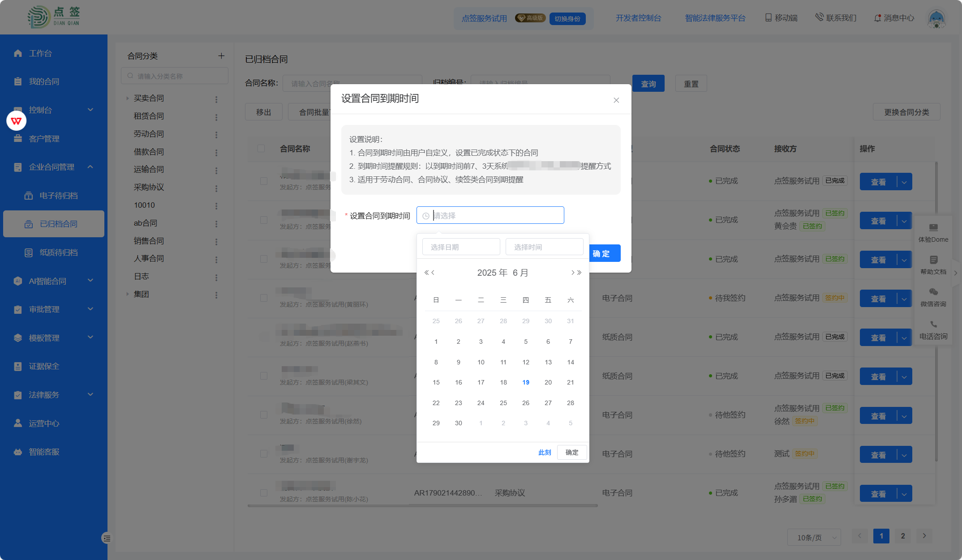Screen dimensions: 962x560
Task: Click the 运营中心 person icon
Action: 18,423
